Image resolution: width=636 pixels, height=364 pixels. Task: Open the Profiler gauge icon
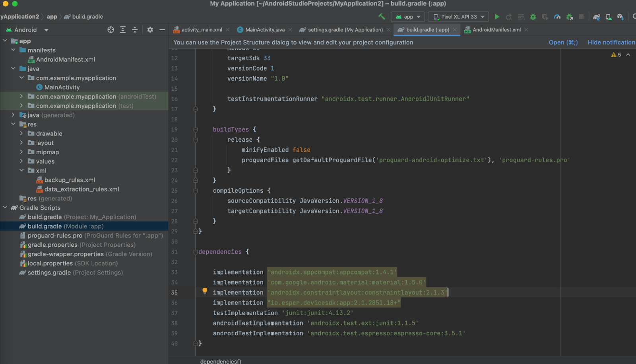click(x=557, y=17)
